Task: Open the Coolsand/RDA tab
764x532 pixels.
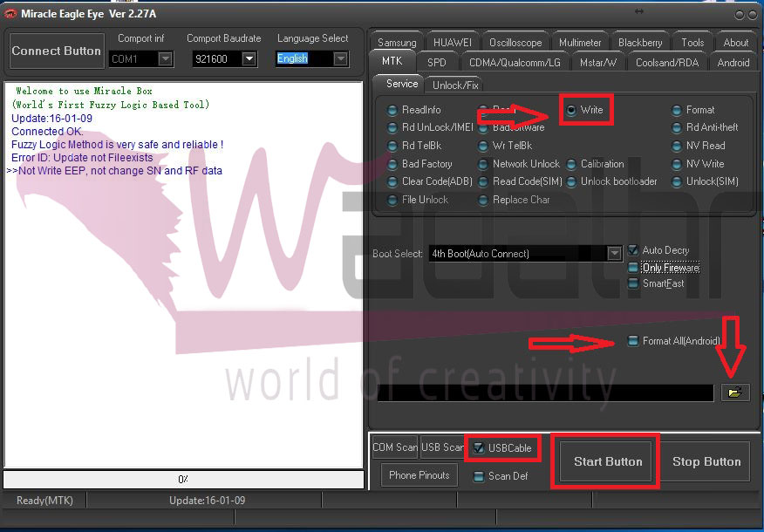Action: coord(667,63)
